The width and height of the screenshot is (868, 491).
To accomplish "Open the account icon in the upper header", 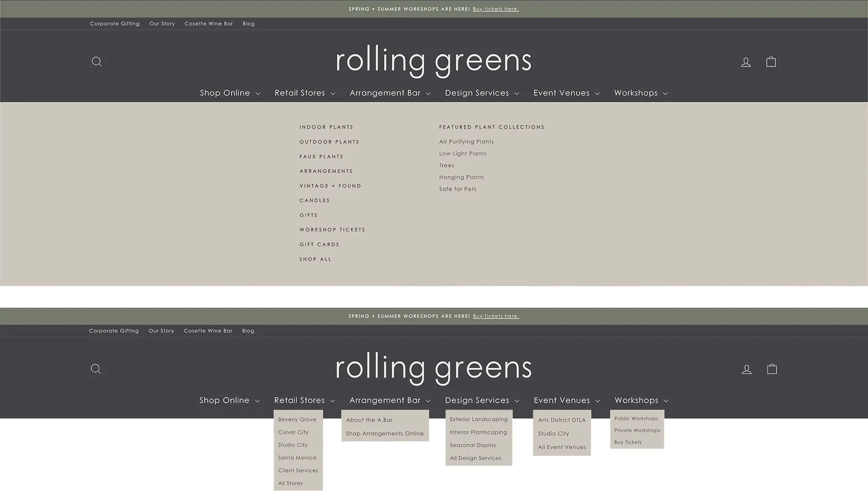I will [745, 62].
